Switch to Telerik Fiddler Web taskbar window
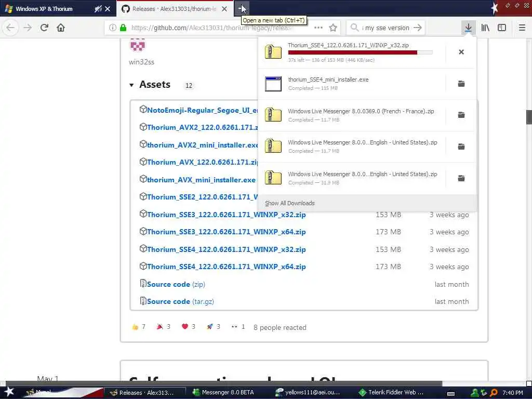Viewport: 532px width, 399px height. [391, 393]
